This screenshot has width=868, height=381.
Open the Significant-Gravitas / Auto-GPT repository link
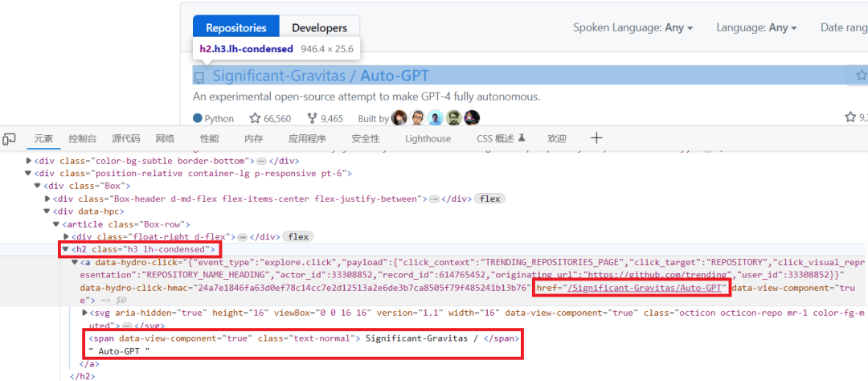pyautogui.click(x=321, y=76)
